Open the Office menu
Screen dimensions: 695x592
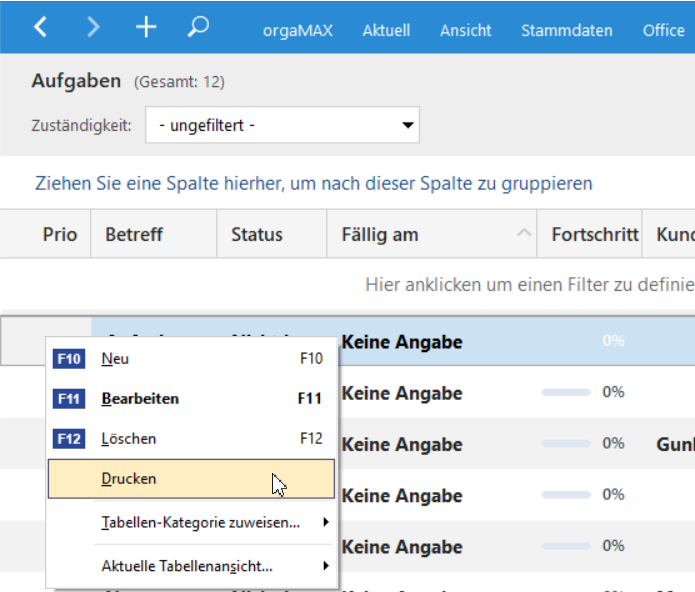tap(664, 30)
